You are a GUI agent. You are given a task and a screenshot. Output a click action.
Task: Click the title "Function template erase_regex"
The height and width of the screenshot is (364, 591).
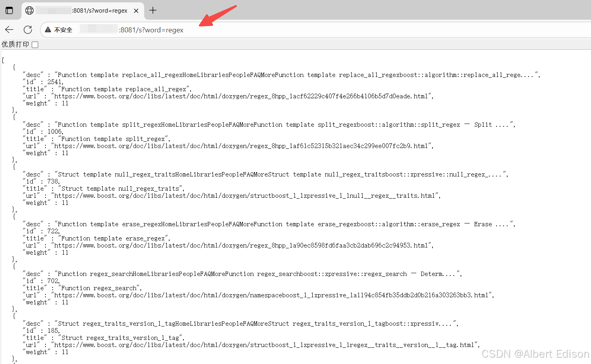tap(113, 238)
